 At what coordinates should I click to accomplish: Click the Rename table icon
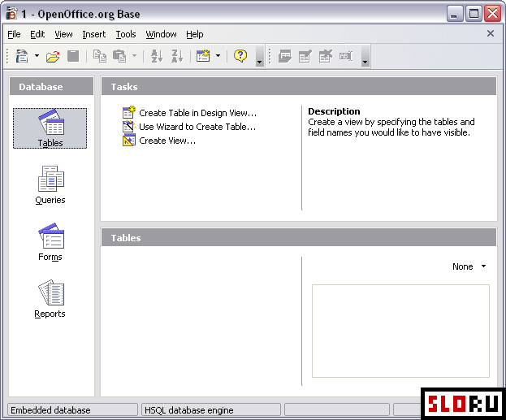[346, 57]
